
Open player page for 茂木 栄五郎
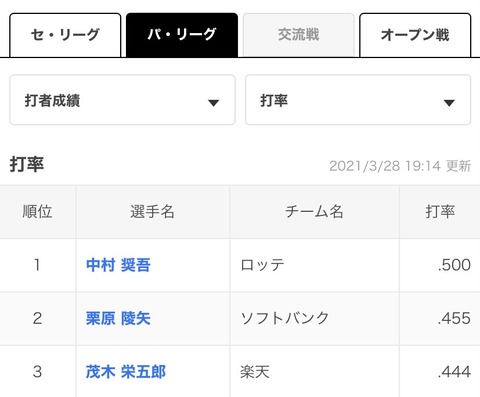coord(126,372)
